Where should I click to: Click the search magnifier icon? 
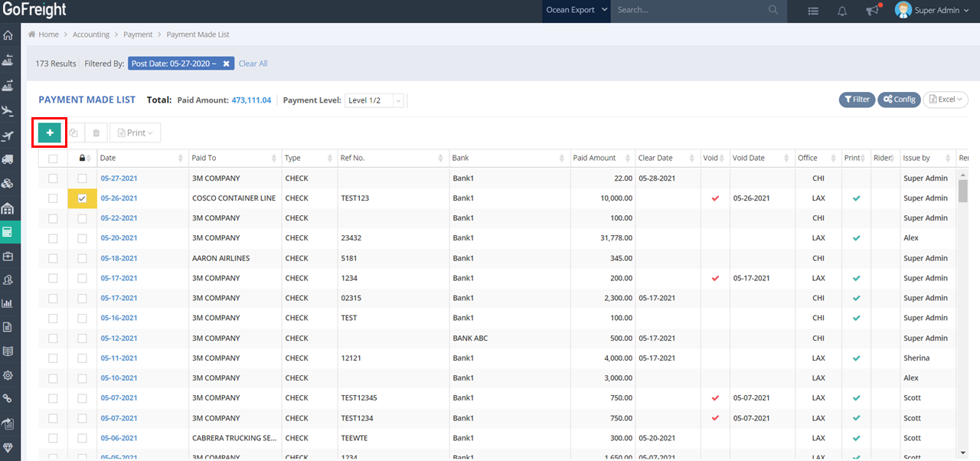point(773,10)
